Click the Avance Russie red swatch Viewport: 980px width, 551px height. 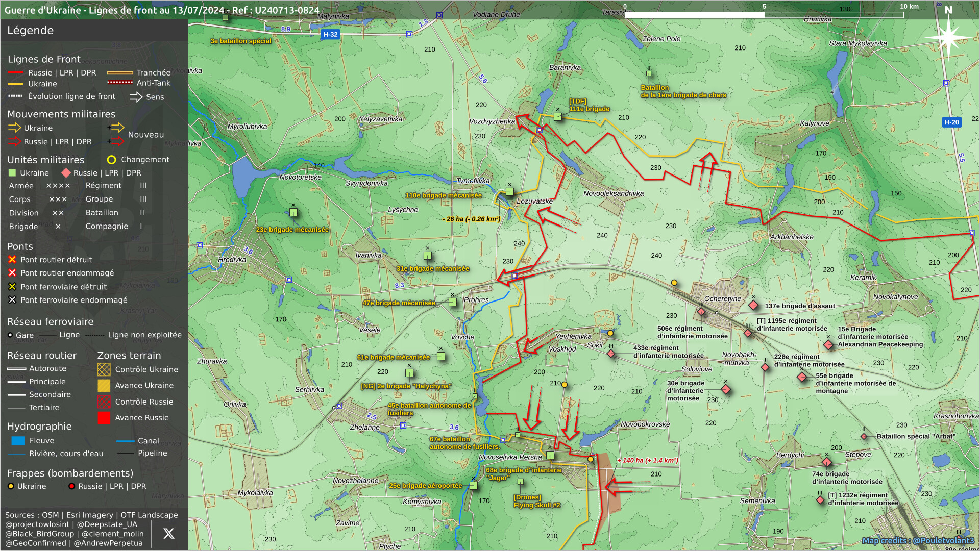pos(104,418)
